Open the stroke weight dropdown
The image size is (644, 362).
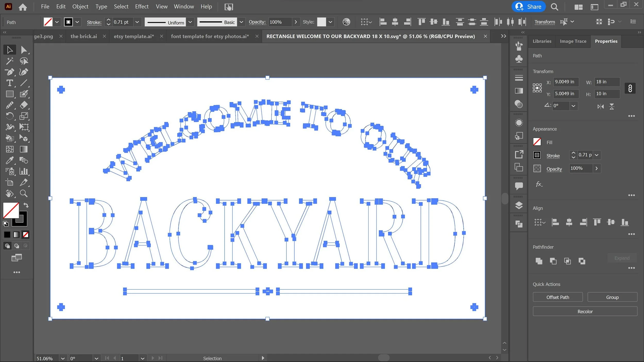[x=137, y=22]
